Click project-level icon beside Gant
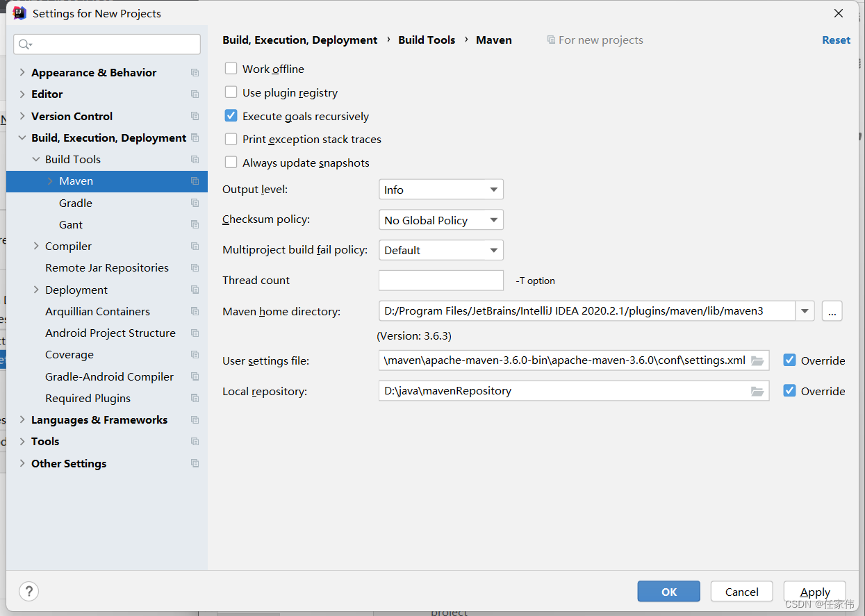This screenshot has height=616, width=865. click(195, 224)
